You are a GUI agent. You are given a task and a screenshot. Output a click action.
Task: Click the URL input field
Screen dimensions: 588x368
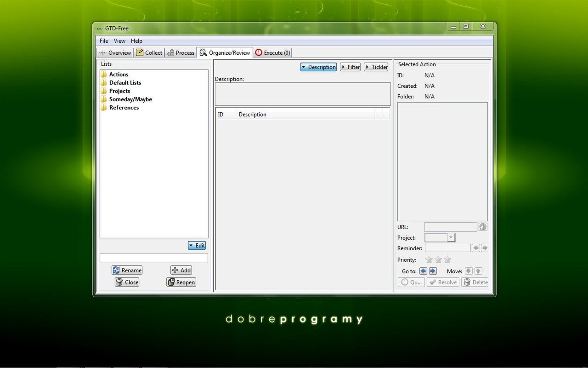[x=451, y=227]
